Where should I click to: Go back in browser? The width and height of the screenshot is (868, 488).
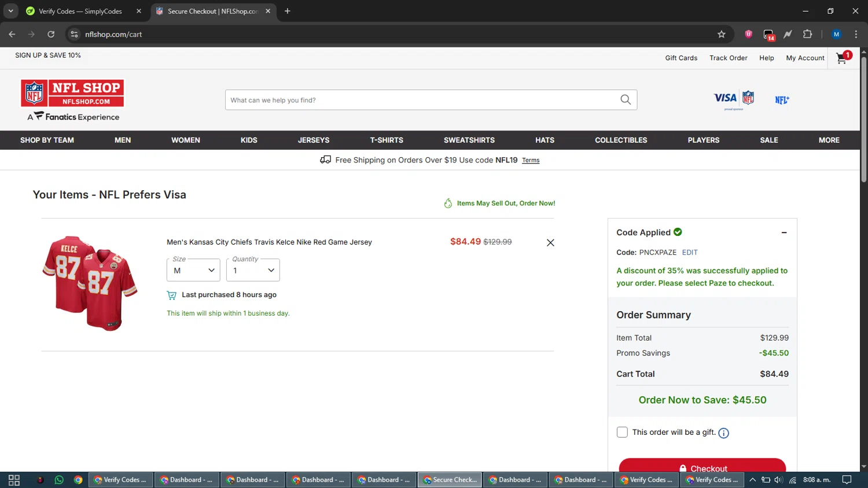click(x=12, y=34)
